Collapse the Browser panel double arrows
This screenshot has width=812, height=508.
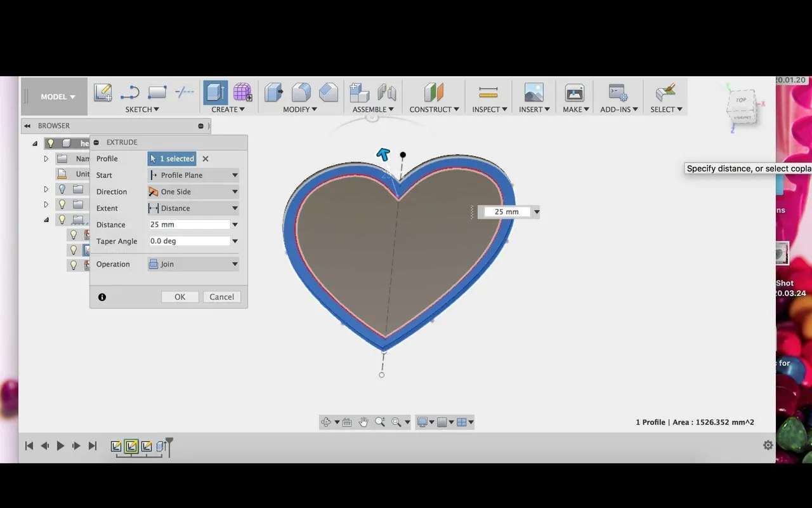coord(28,126)
